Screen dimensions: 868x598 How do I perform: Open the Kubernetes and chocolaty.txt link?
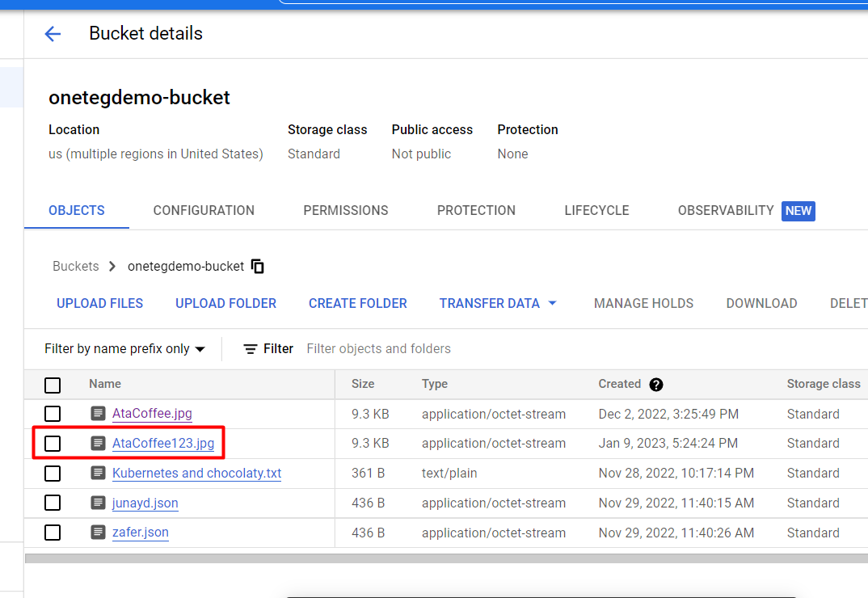tap(196, 473)
